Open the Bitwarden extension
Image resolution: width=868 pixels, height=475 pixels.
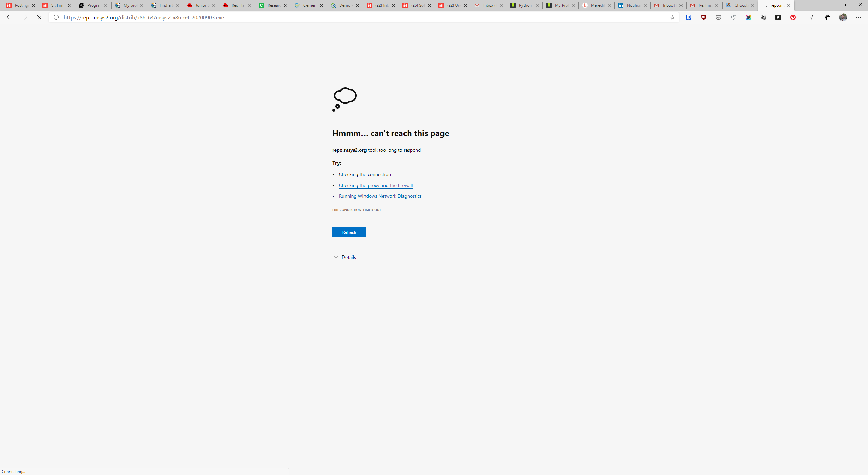pyautogui.click(x=689, y=17)
